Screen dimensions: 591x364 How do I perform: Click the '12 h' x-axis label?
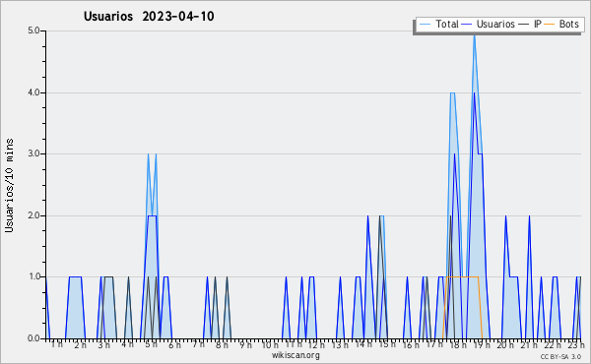click(x=316, y=344)
